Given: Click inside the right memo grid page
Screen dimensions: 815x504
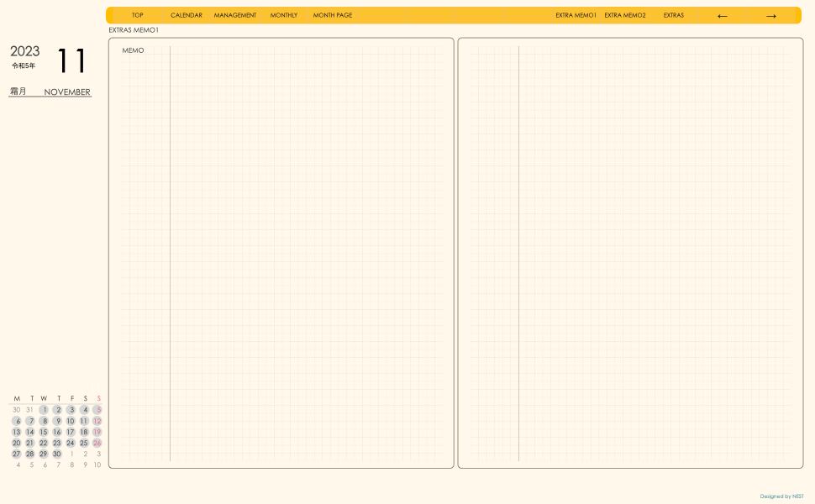Looking at the screenshot, I should (x=630, y=253).
